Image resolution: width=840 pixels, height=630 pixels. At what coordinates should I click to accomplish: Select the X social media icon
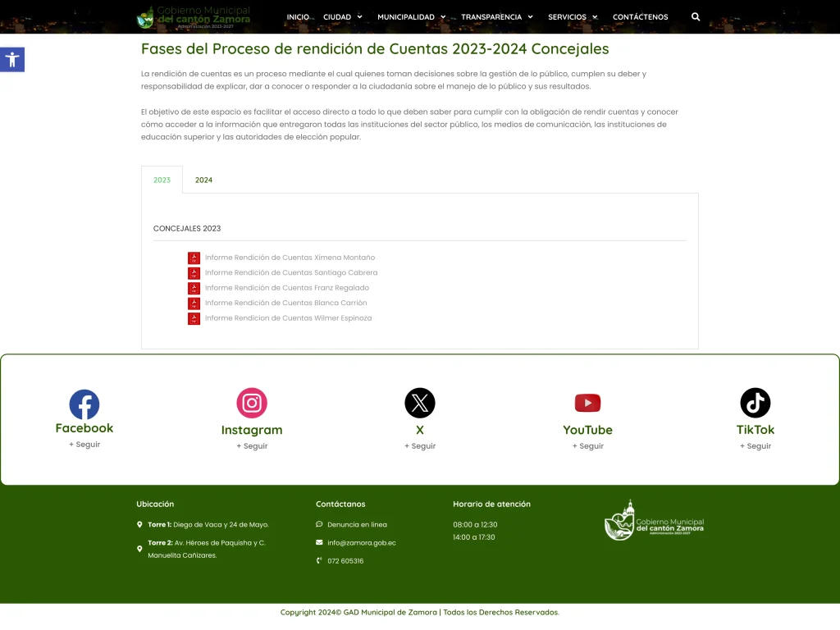(420, 403)
